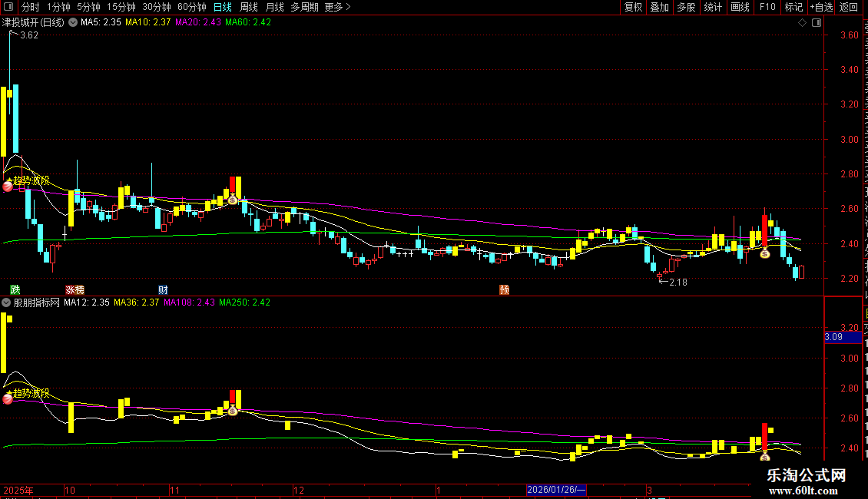Click the orange 预 marker icon
This screenshot has height=499, width=868.
pos(505,289)
